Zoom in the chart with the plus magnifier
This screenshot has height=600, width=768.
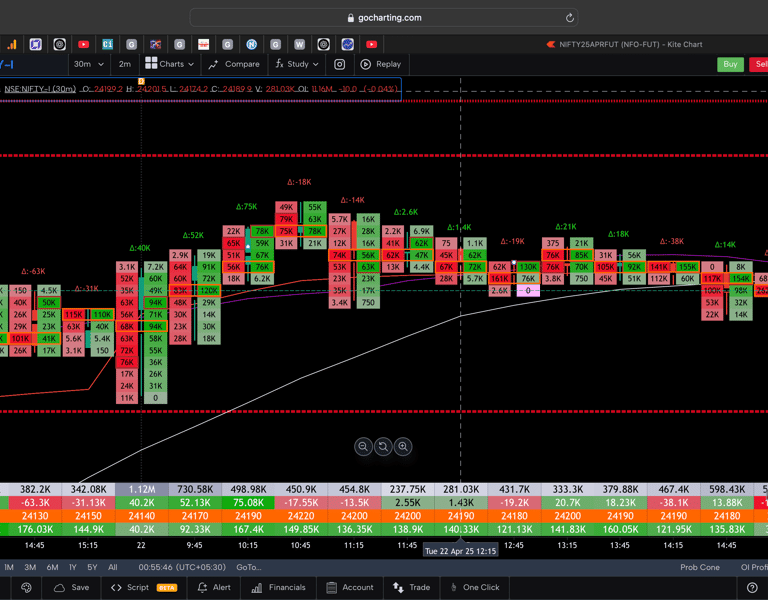(x=403, y=446)
